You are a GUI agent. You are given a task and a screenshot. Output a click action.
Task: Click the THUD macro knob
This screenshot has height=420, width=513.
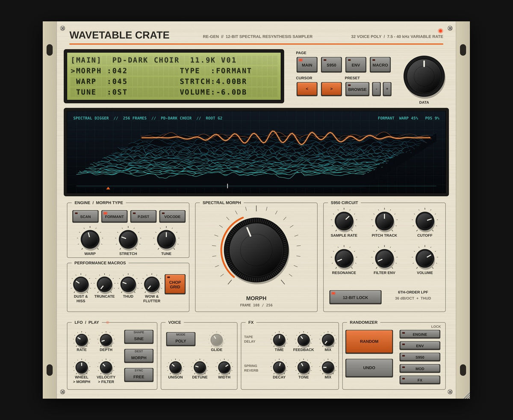[128, 284]
